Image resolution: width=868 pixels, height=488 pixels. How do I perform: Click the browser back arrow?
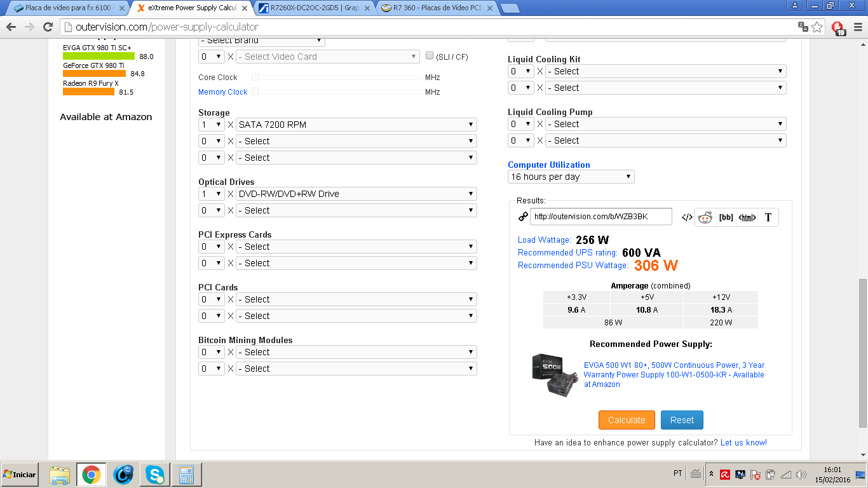[x=11, y=27]
